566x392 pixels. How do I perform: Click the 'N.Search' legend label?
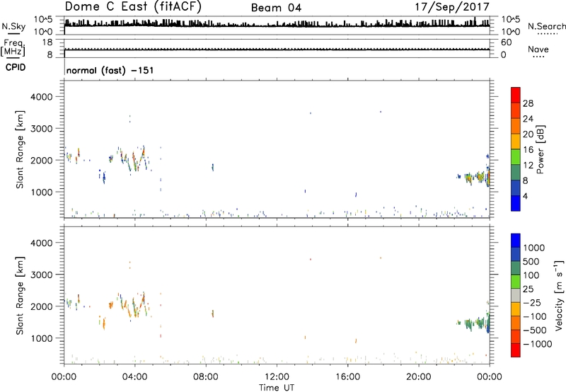point(546,26)
